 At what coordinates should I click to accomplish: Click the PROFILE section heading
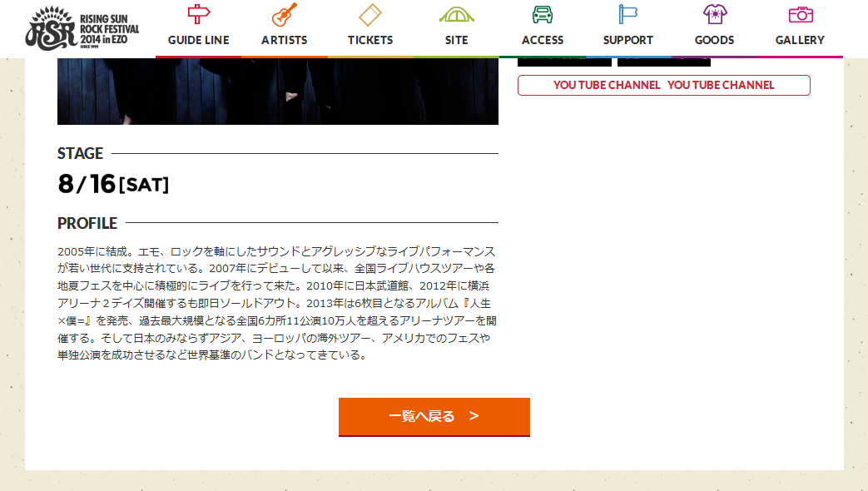click(x=87, y=223)
